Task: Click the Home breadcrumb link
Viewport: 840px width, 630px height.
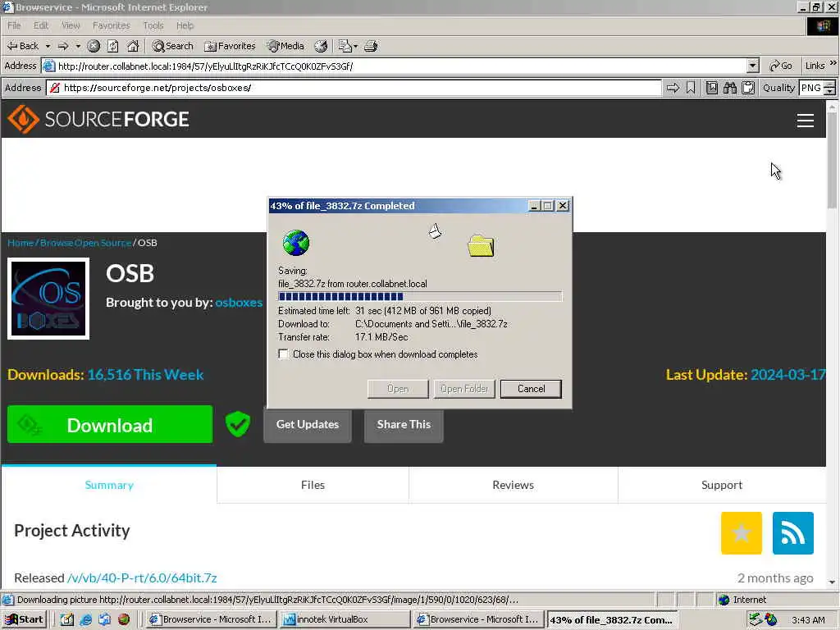Action: point(21,243)
